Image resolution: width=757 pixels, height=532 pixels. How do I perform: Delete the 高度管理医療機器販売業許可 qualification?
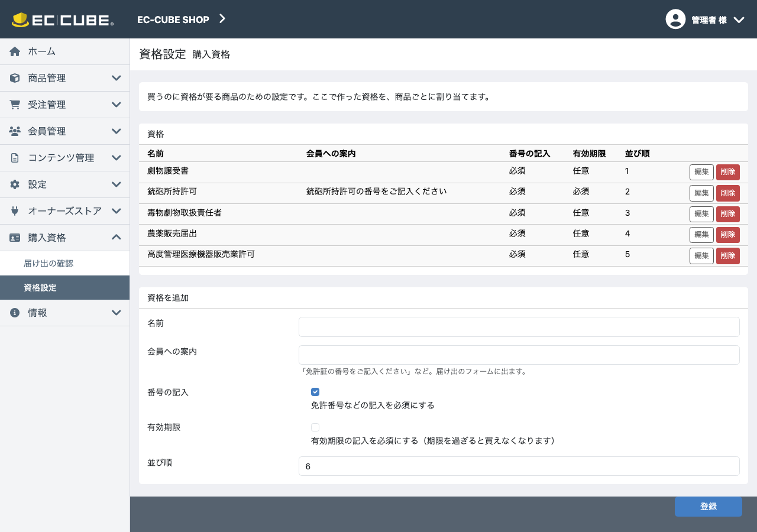pos(728,256)
